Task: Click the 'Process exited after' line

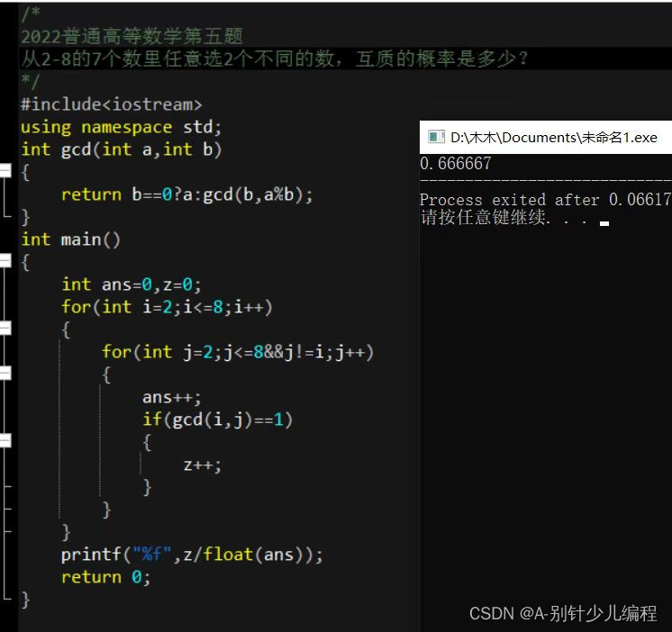Action: (546, 200)
